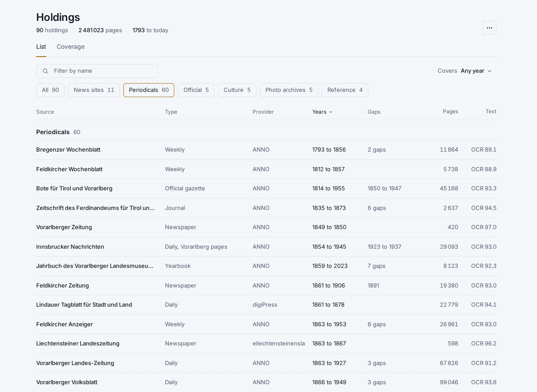Click the Periodicals 60 section heading
The height and width of the screenshot is (392, 537).
[58, 132]
